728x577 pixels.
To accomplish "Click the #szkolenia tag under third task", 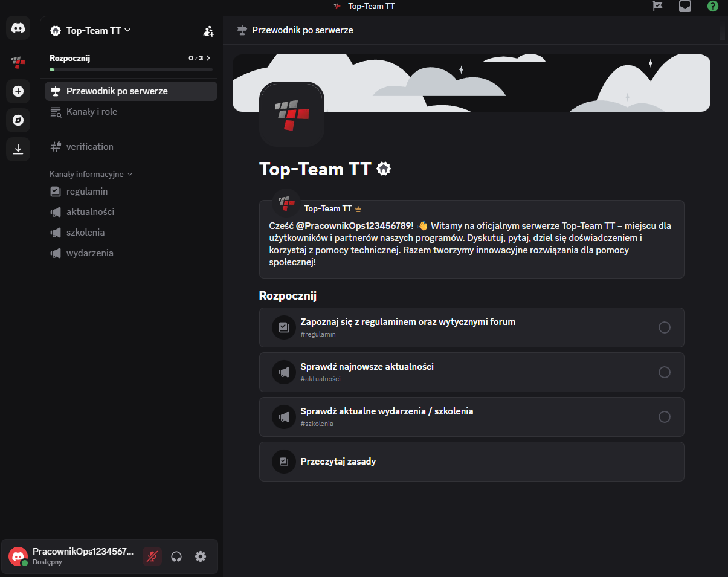I will pyautogui.click(x=317, y=424).
